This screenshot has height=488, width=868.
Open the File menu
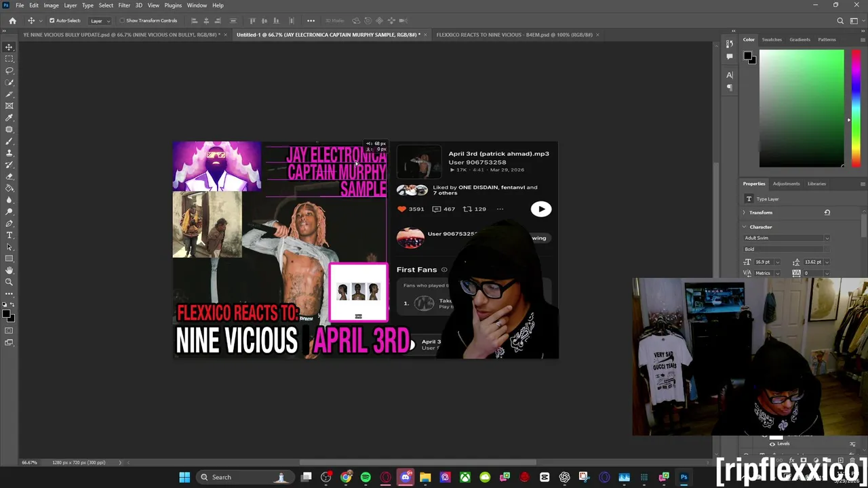tap(20, 5)
